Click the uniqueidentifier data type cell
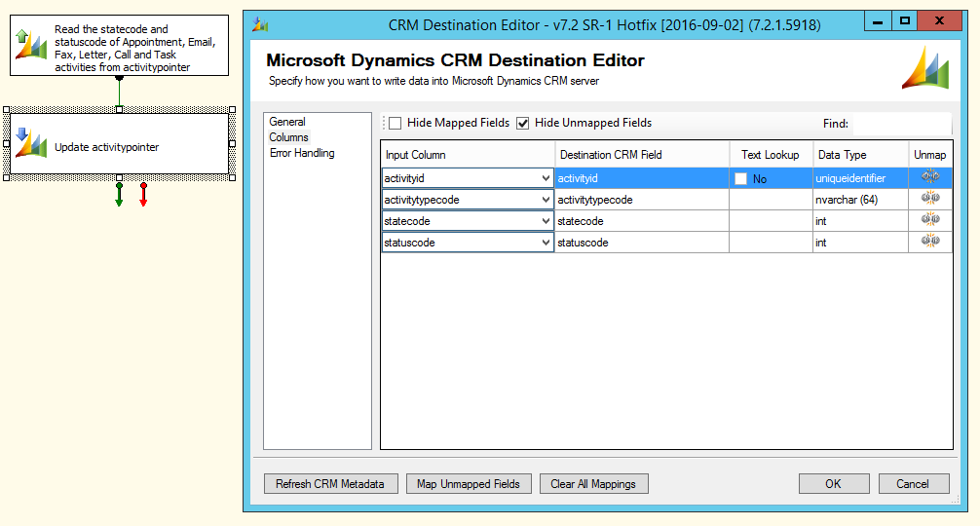The width and height of the screenshot is (980, 526). pos(860,178)
